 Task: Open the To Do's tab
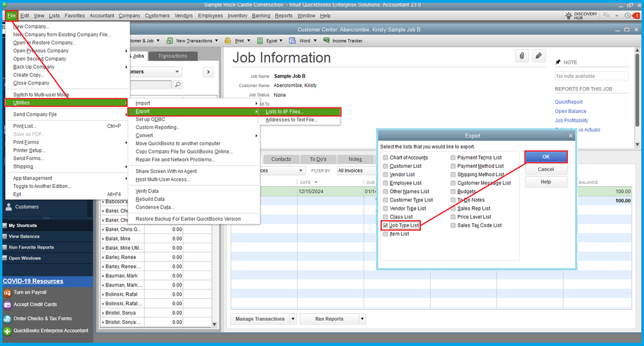pos(318,159)
